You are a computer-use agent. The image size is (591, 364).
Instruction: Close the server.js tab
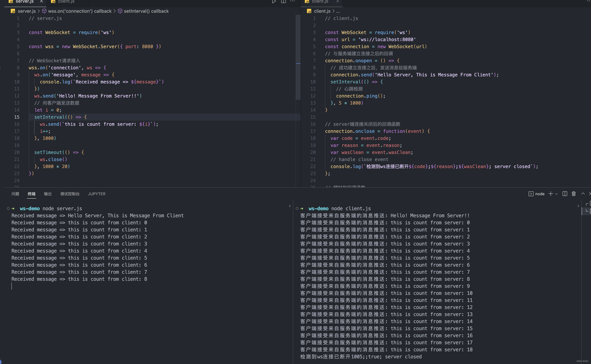[41, 1]
